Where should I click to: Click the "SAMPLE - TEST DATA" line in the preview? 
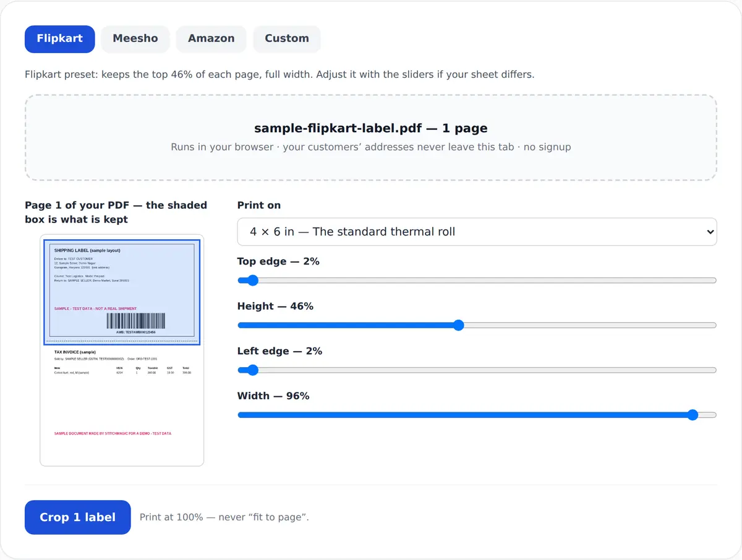point(95,308)
